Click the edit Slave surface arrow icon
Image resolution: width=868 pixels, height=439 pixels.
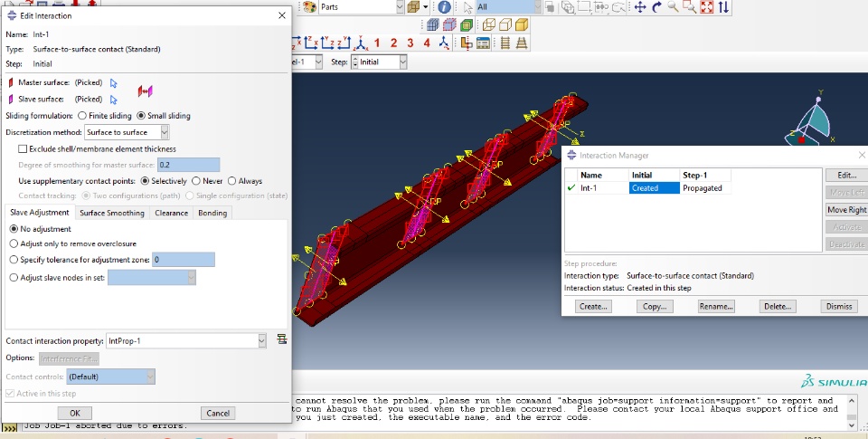114,100
